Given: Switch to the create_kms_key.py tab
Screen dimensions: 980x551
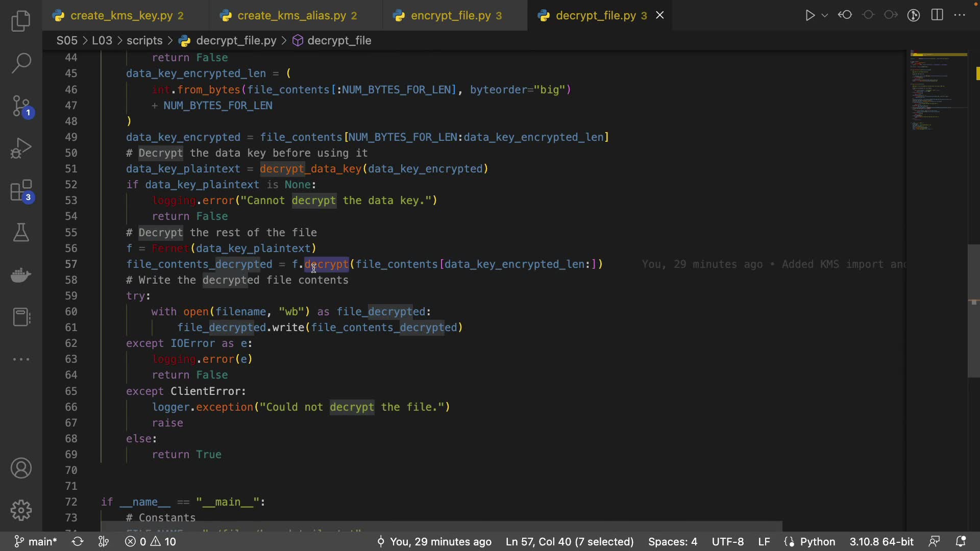Looking at the screenshot, I should [x=121, y=16].
